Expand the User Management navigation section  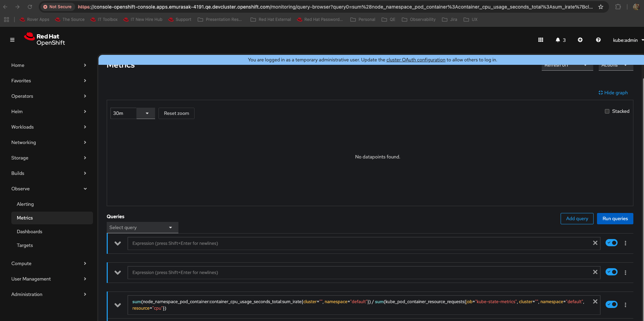click(49, 279)
